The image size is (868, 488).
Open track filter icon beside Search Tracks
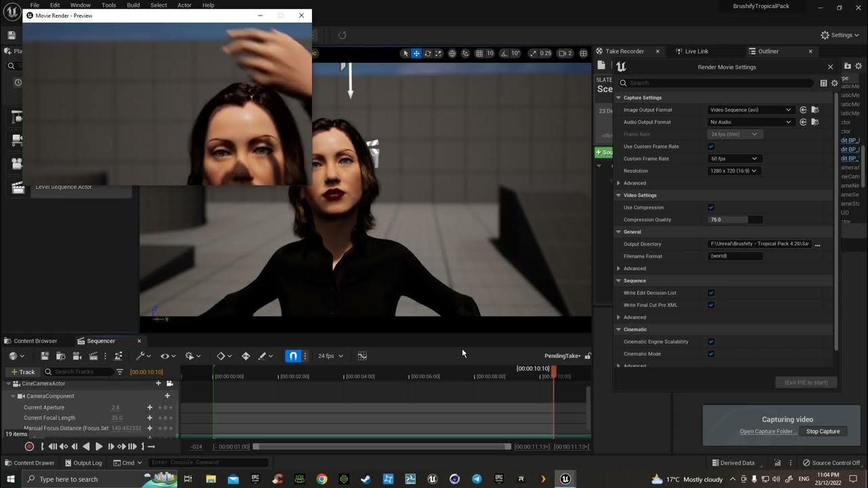click(x=120, y=371)
